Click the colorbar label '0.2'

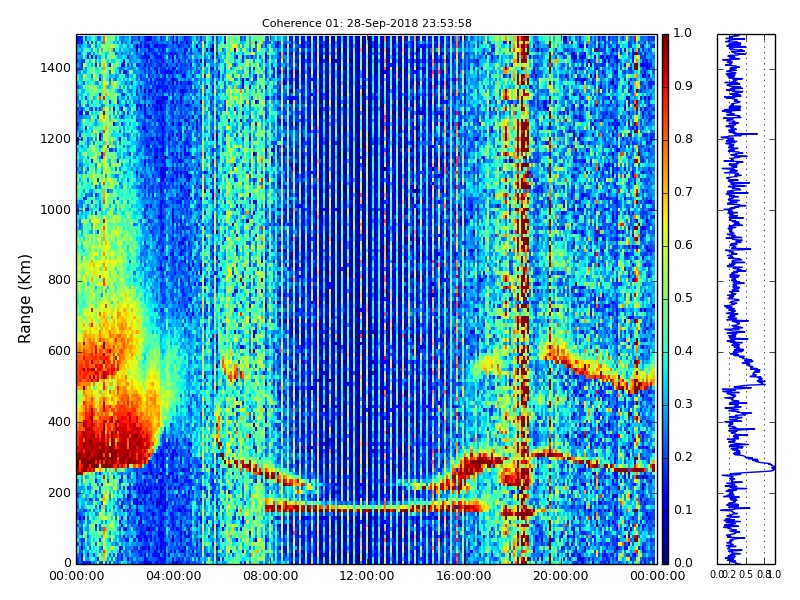pyautogui.click(x=683, y=457)
